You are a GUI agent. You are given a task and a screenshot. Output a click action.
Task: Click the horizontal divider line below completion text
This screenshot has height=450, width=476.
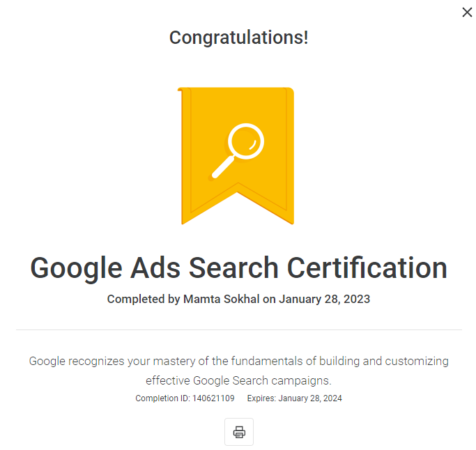(239, 329)
